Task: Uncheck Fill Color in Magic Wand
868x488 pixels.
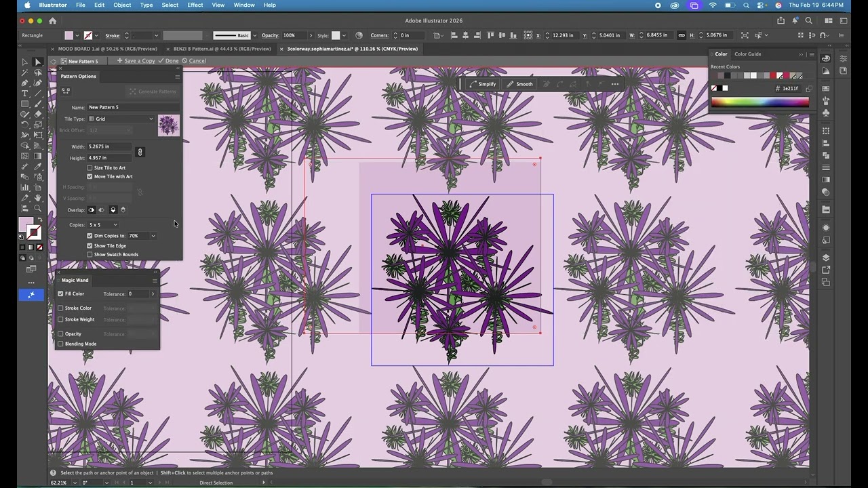Action: coord(60,294)
